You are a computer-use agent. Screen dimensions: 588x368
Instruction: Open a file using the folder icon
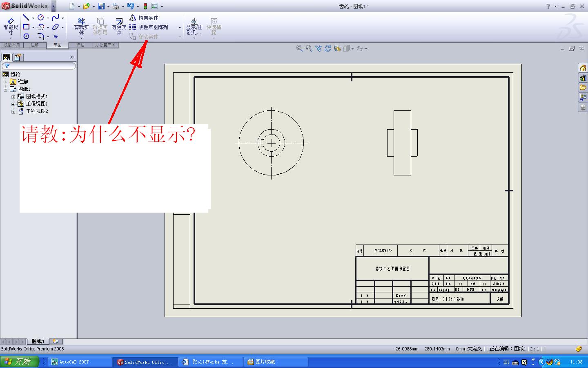86,6
